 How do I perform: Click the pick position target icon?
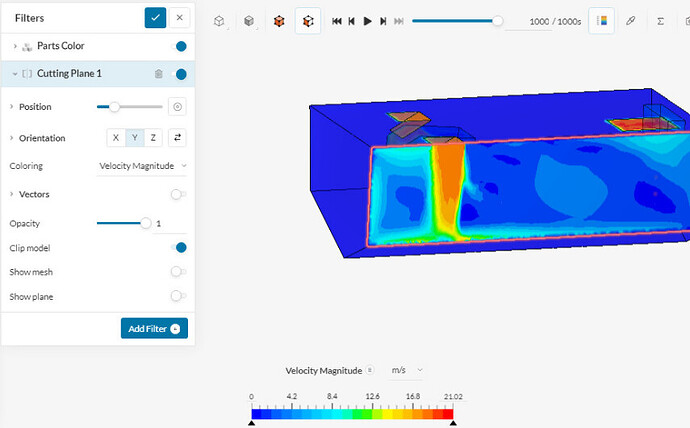tap(177, 107)
